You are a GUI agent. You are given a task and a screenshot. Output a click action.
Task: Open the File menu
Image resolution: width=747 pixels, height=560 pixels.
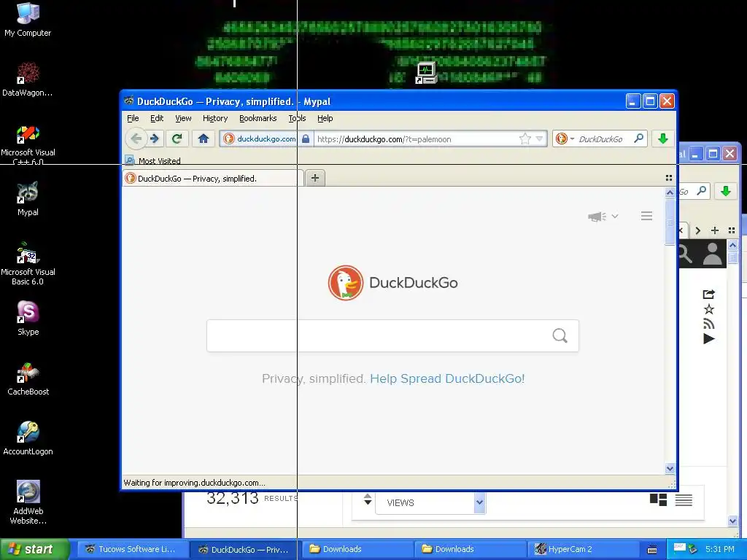coord(133,118)
